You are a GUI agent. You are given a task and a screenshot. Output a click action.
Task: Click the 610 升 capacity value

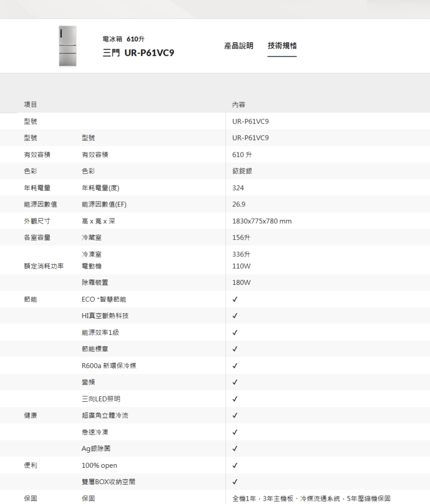[242, 155]
